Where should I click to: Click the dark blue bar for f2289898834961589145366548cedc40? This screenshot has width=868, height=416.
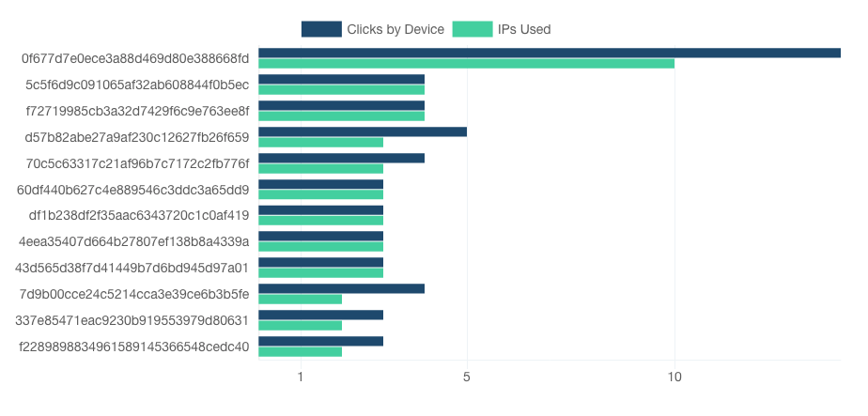(x=321, y=341)
